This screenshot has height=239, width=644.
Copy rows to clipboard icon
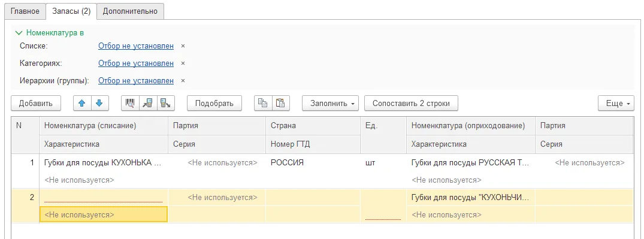263,103
